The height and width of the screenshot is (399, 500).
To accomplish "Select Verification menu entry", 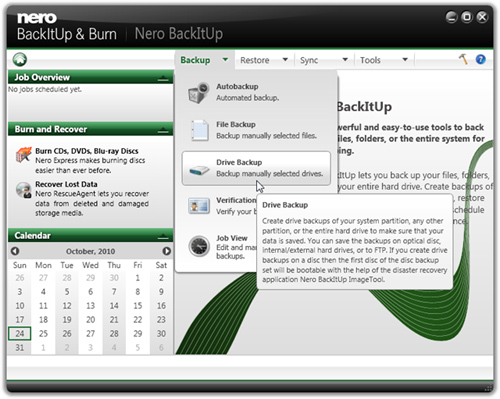I will [x=220, y=206].
